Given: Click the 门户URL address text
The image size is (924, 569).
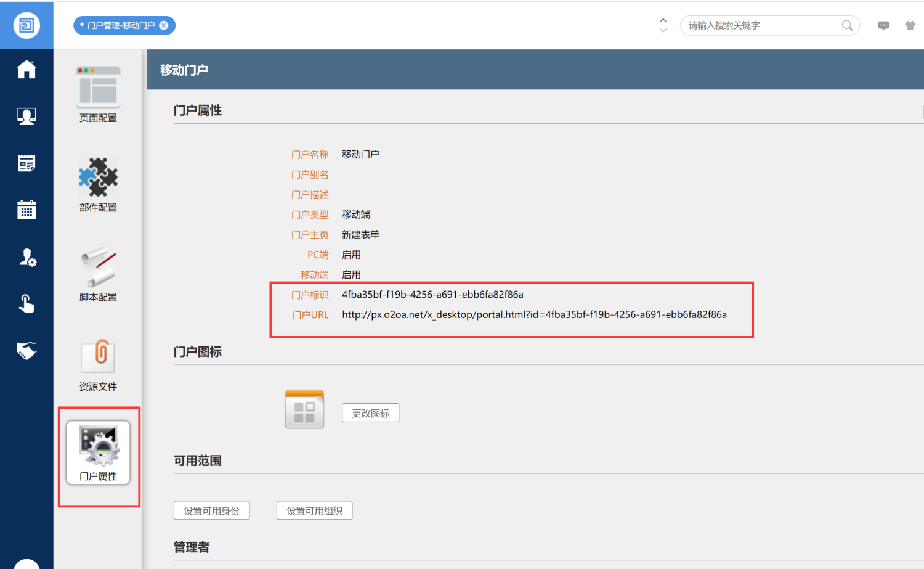Looking at the screenshot, I should click(534, 314).
